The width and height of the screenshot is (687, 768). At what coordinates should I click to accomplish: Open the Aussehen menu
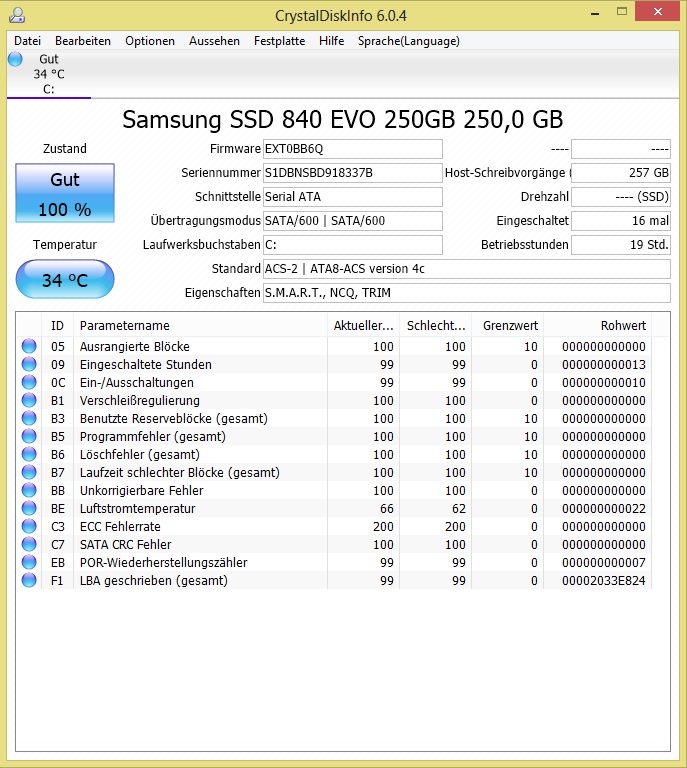coord(214,41)
